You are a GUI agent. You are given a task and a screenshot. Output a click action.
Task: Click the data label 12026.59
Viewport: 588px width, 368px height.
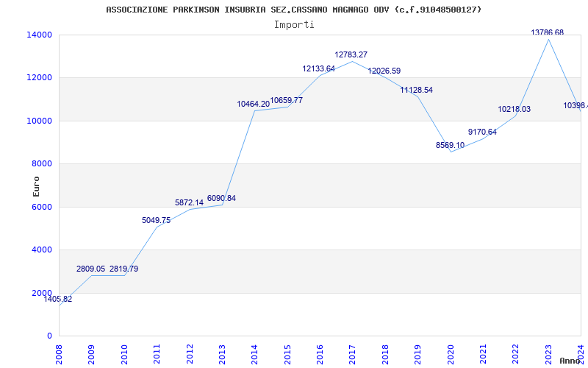click(x=384, y=71)
